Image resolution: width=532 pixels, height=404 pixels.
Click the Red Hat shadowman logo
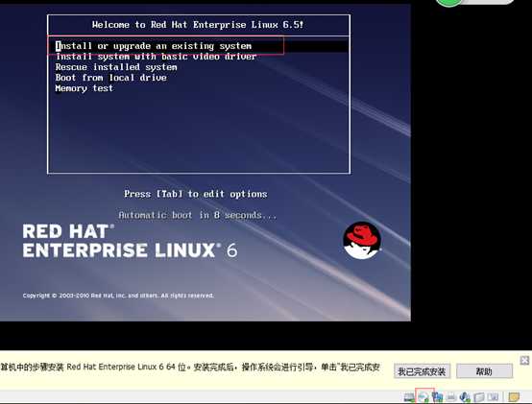pos(362,240)
